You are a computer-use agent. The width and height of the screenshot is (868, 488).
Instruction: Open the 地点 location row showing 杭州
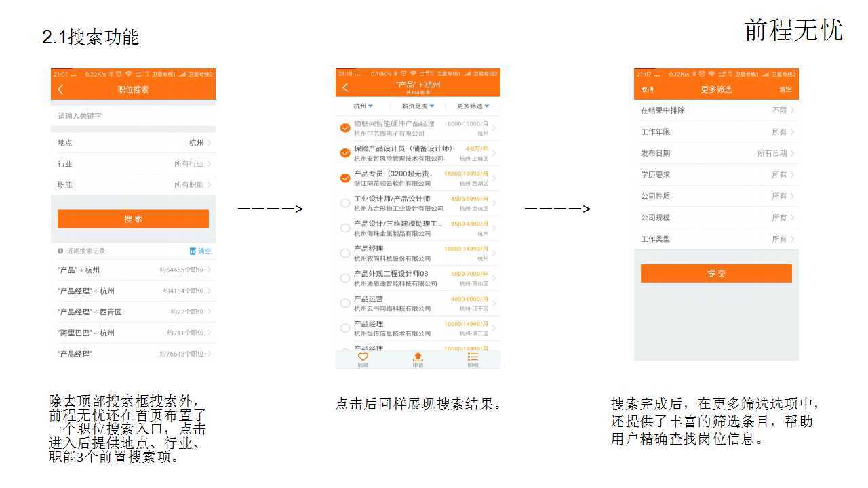(133, 143)
